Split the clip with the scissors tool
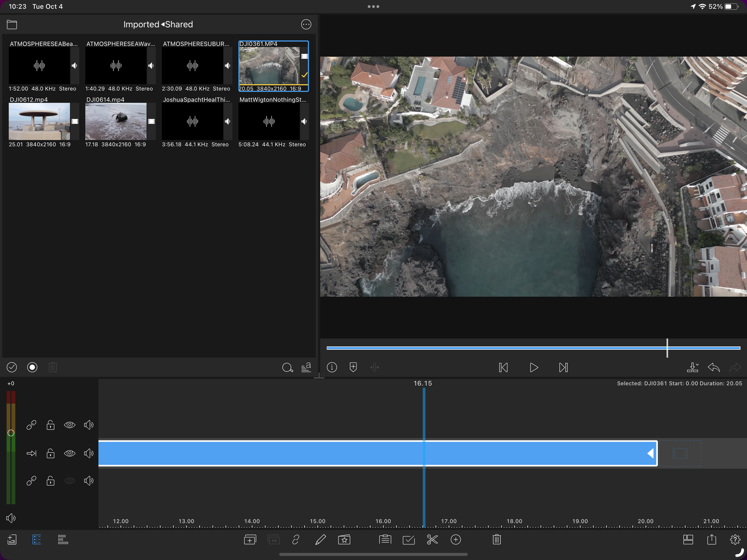Viewport: 747px width, 560px height. tap(432, 540)
